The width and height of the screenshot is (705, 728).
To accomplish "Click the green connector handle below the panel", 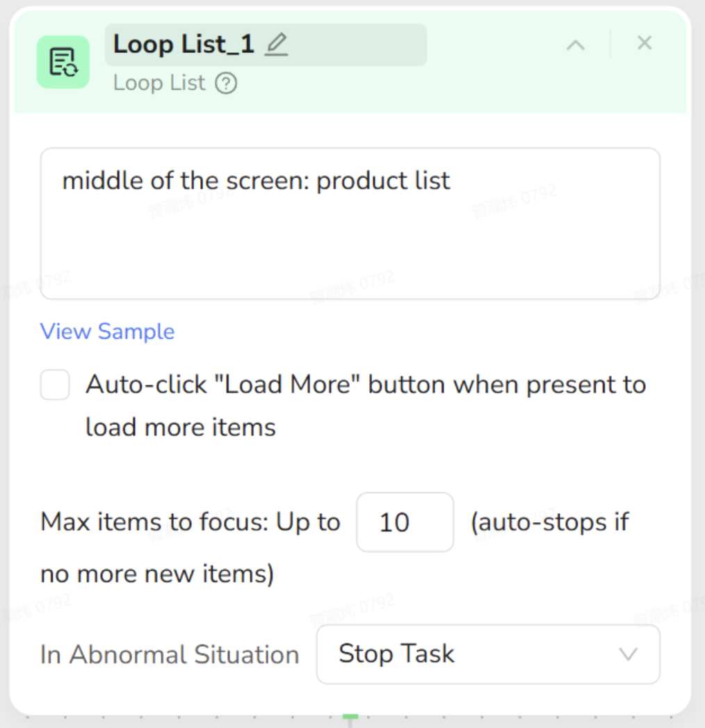I will (350, 716).
